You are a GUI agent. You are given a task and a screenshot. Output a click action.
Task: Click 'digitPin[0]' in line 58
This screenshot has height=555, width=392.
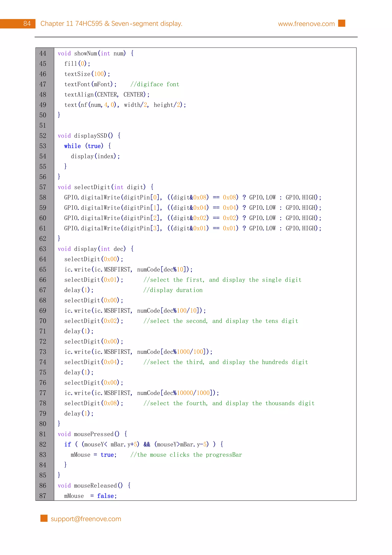tap(141, 197)
